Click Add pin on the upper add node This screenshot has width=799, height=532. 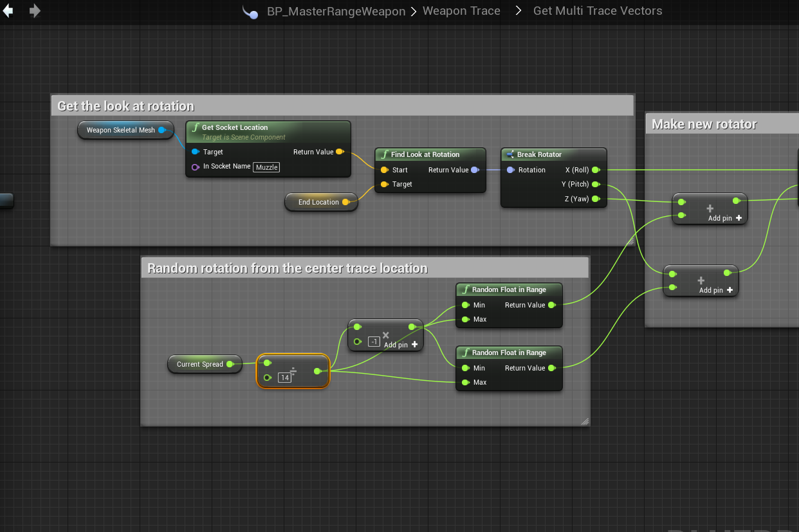[x=725, y=218]
